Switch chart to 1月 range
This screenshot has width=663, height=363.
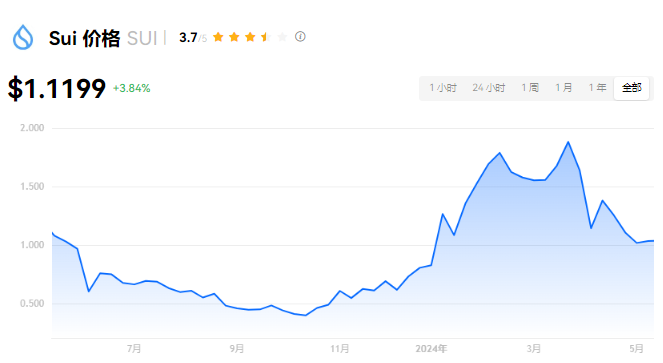(x=563, y=88)
